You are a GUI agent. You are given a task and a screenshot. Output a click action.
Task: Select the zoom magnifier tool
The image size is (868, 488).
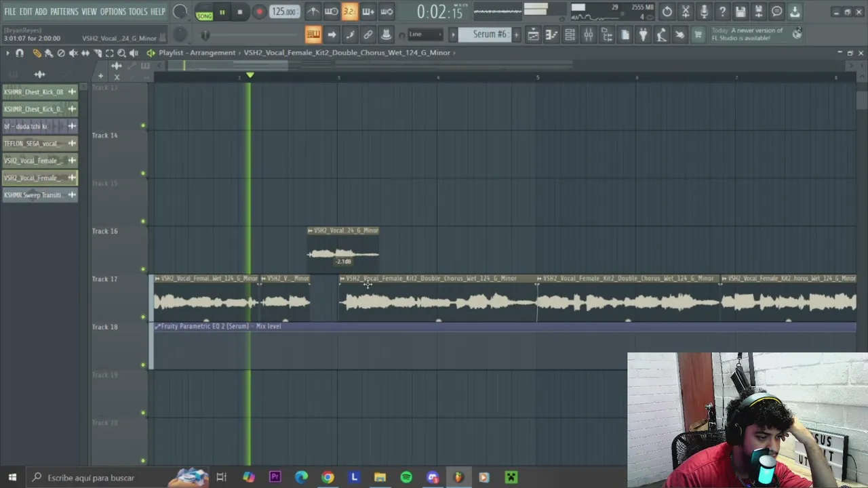tap(122, 53)
